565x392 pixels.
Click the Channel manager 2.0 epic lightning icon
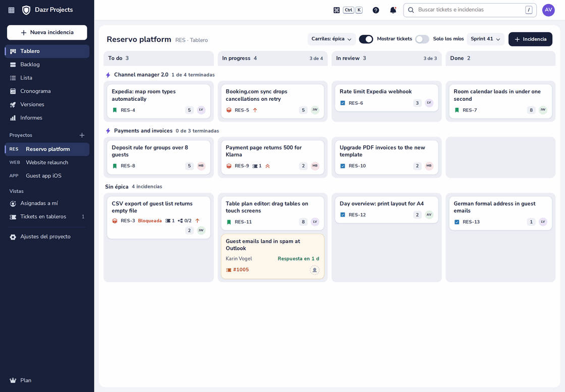(108, 75)
